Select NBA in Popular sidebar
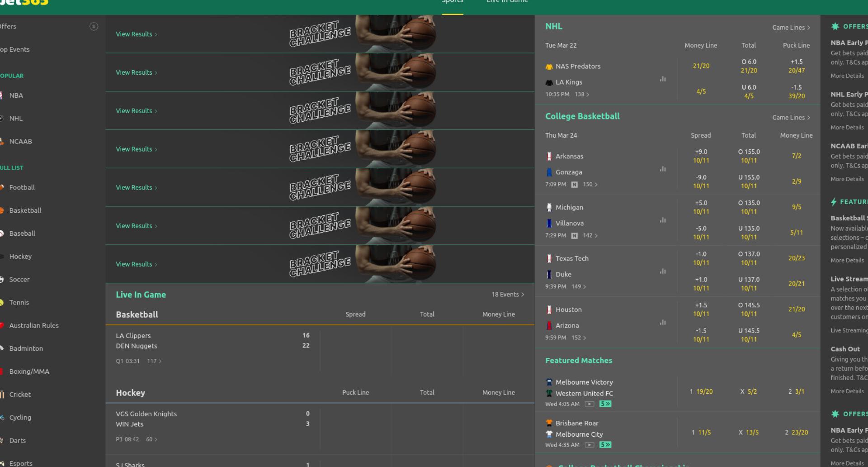 [x=16, y=95]
